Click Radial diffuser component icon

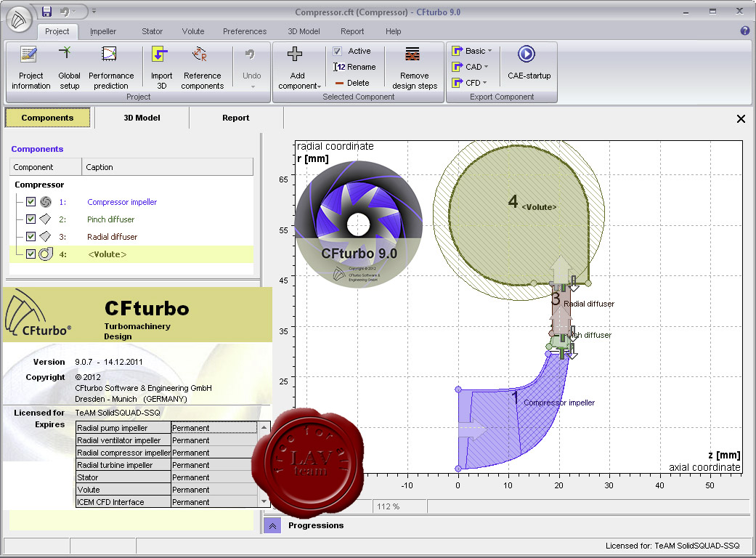pos(45,237)
